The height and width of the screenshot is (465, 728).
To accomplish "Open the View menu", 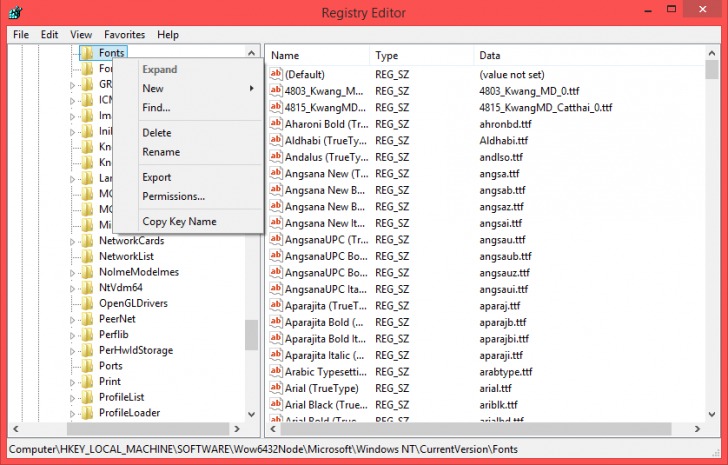I will [x=81, y=35].
